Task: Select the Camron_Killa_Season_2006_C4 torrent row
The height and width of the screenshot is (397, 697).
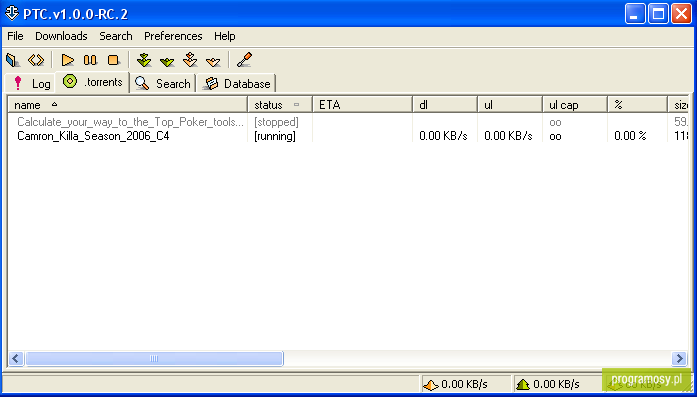Action: pyautogui.click(x=348, y=136)
